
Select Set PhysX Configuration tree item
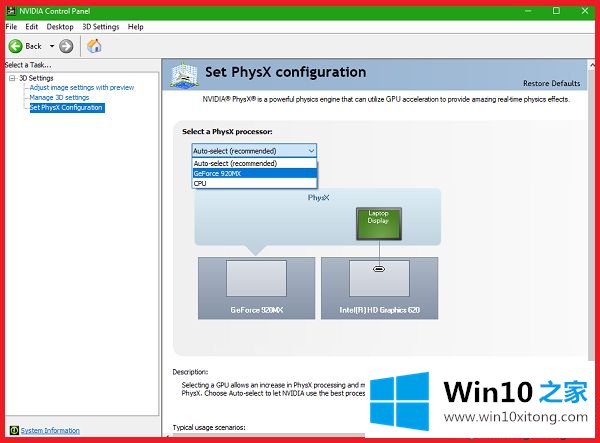pos(67,107)
